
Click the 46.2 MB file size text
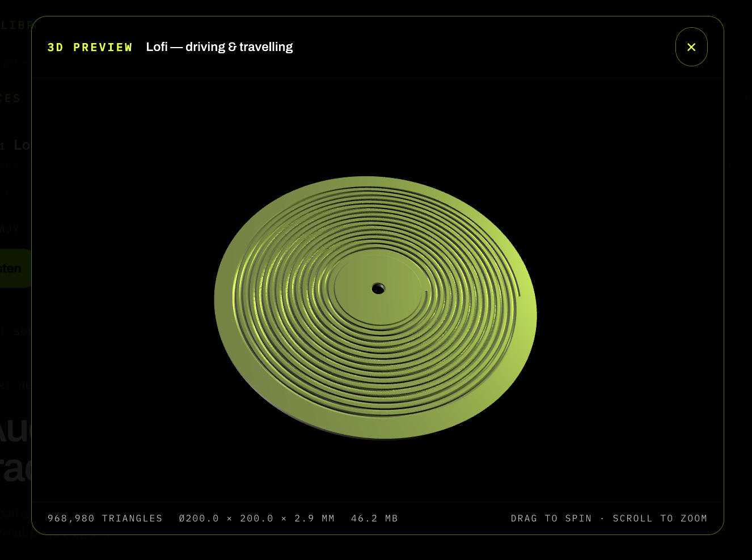[x=374, y=518]
